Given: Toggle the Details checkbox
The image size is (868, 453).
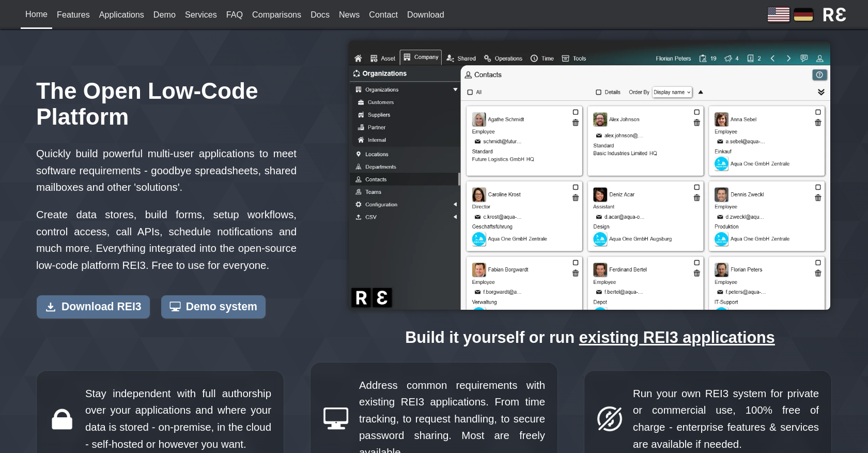Looking at the screenshot, I should (x=598, y=92).
